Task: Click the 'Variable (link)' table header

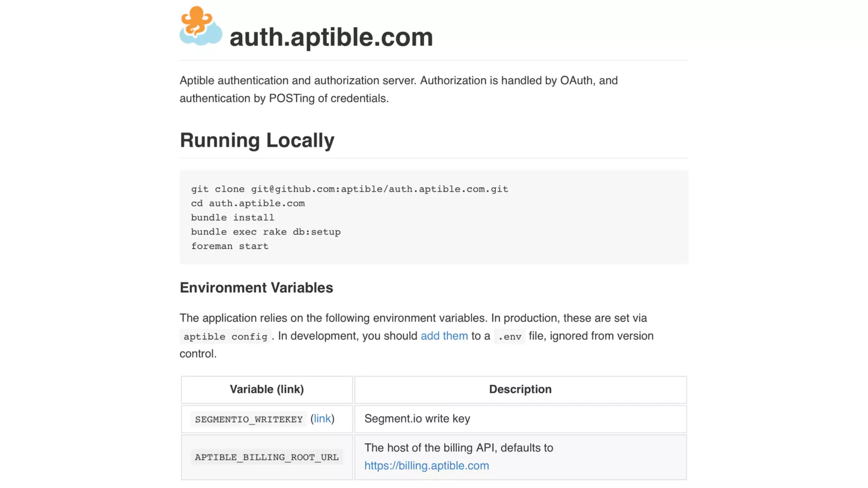Action: pos(267,389)
